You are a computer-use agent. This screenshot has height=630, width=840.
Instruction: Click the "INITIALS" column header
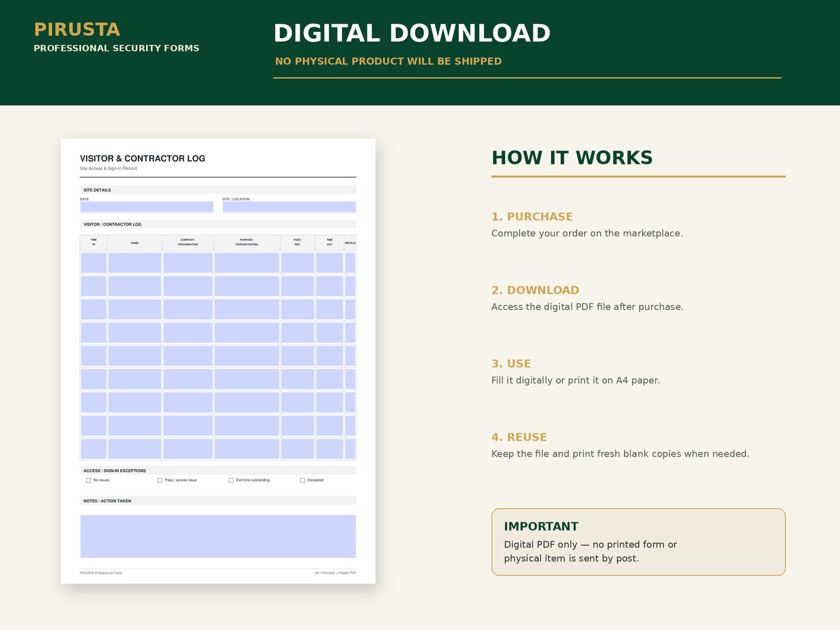pyautogui.click(x=350, y=243)
